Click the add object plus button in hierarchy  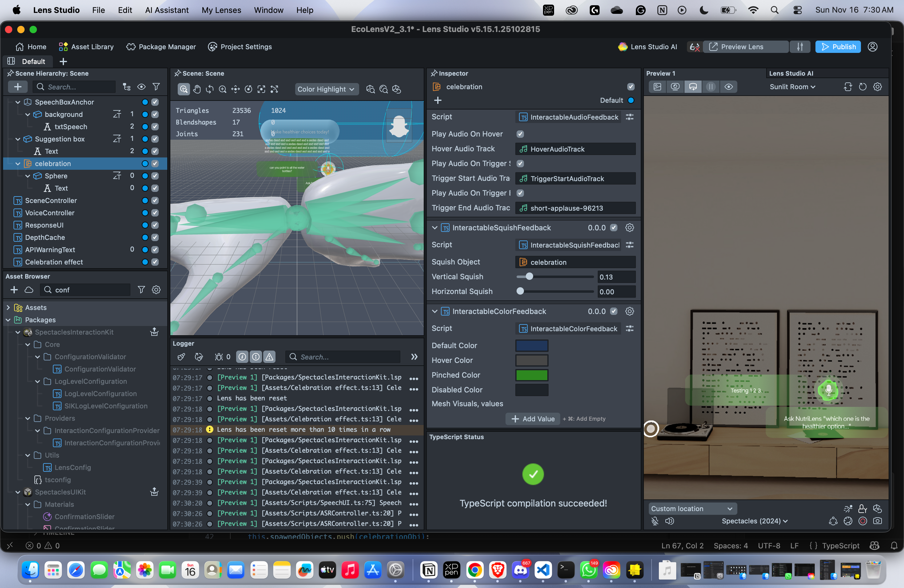coord(18,87)
